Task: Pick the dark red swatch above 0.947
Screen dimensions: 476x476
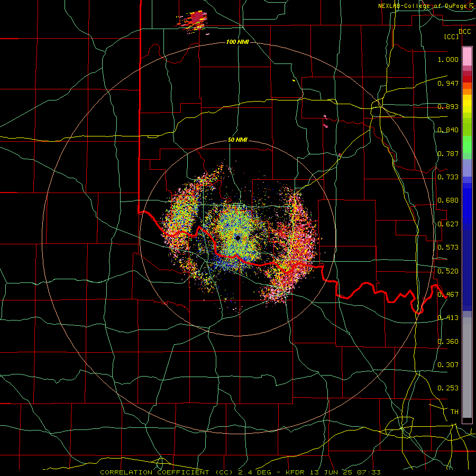Action: [x=467, y=74]
